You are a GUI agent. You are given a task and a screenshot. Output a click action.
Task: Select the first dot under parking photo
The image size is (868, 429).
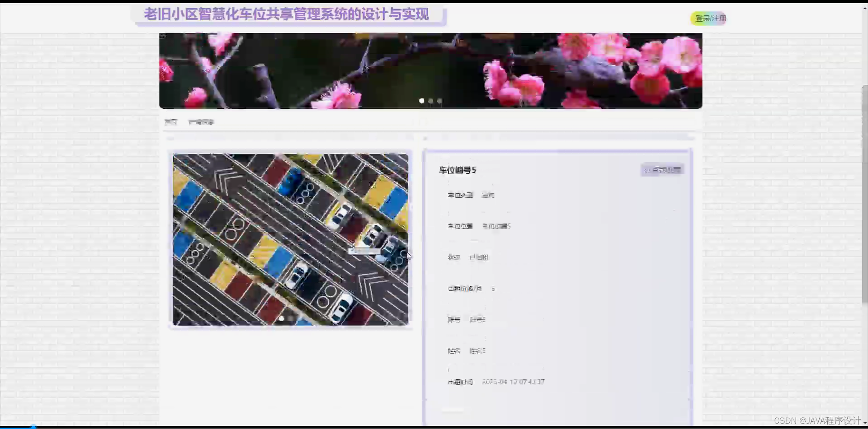(x=282, y=318)
